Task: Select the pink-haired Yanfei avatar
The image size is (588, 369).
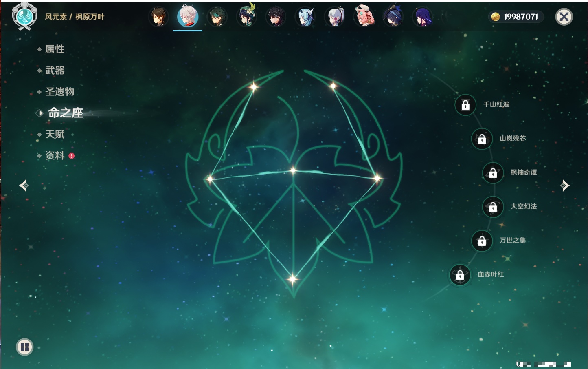Action: coord(364,16)
